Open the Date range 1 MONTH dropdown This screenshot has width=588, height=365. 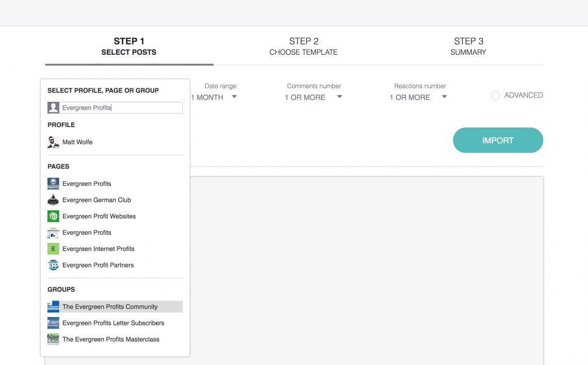214,97
